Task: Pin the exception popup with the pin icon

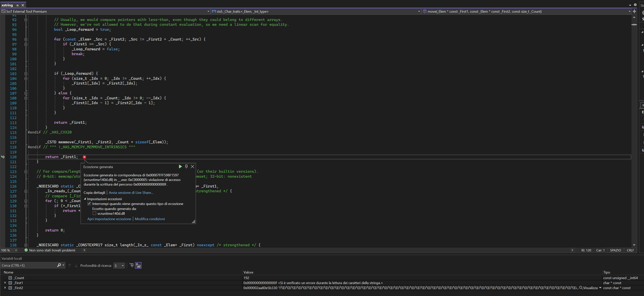Action: tap(186, 166)
